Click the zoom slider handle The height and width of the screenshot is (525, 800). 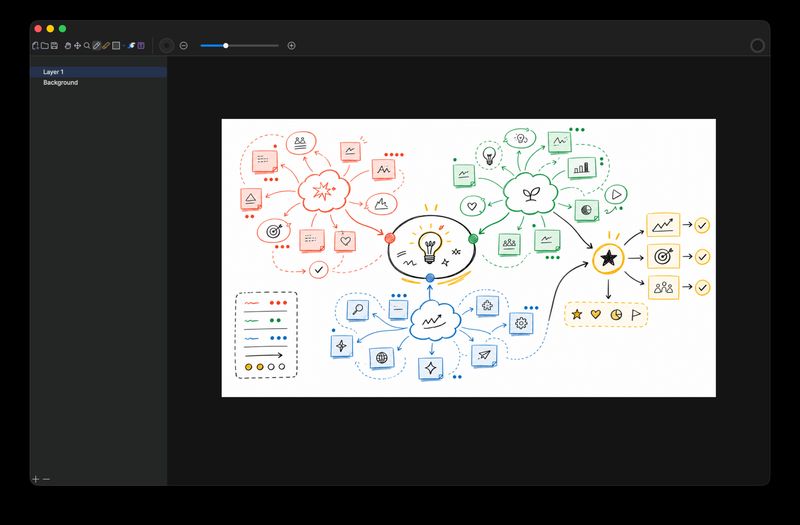[226, 45]
